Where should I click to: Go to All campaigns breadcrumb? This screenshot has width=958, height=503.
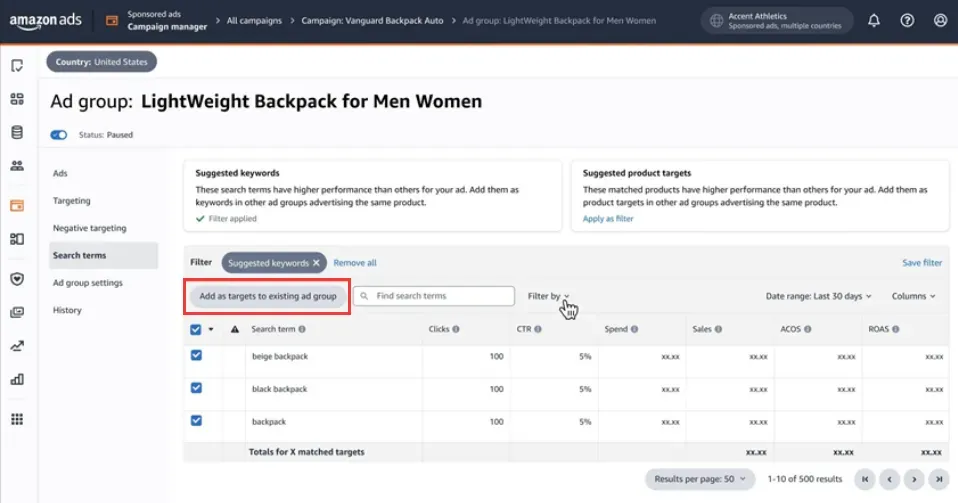(254, 21)
